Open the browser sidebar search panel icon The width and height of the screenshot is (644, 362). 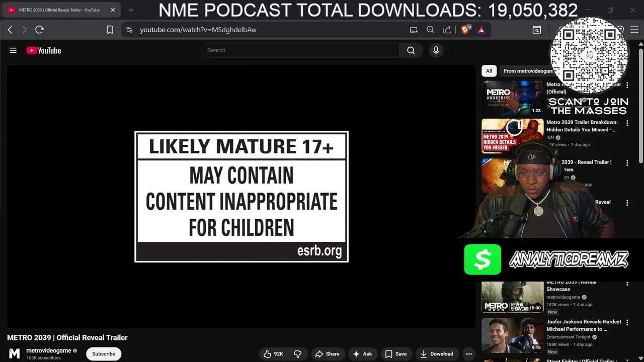537,30
